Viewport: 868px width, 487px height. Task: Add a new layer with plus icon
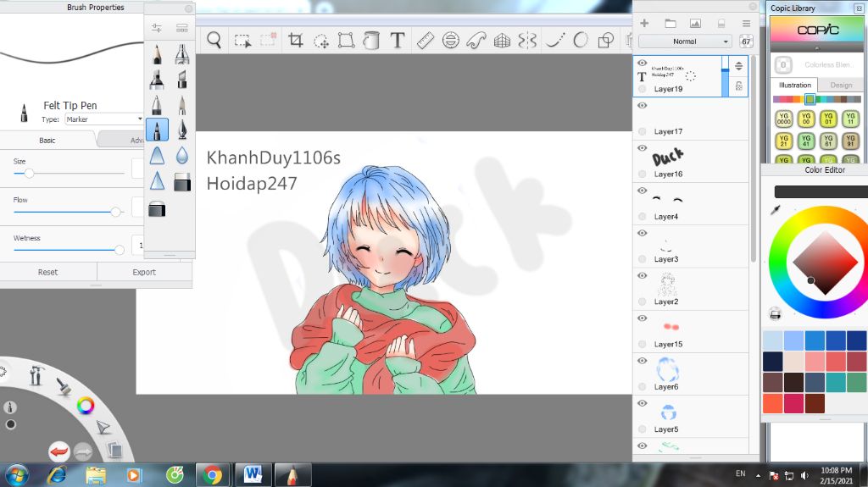[644, 23]
